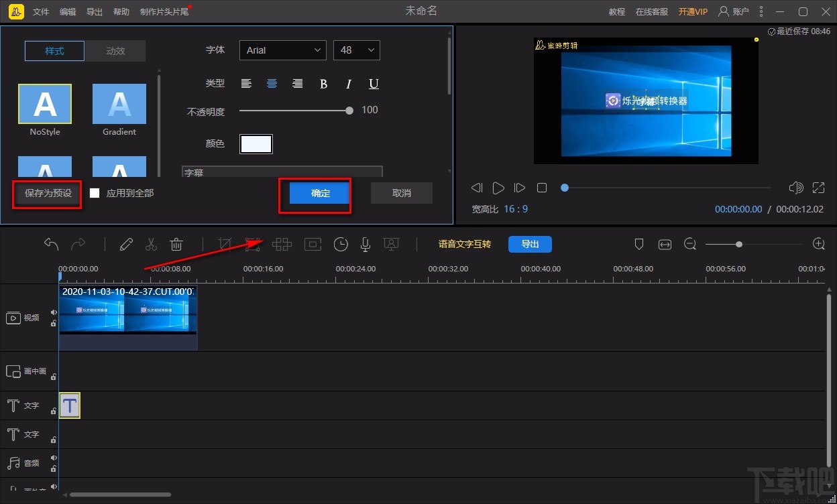Select the pencil edit tool
The width and height of the screenshot is (837, 504).
click(126, 244)
